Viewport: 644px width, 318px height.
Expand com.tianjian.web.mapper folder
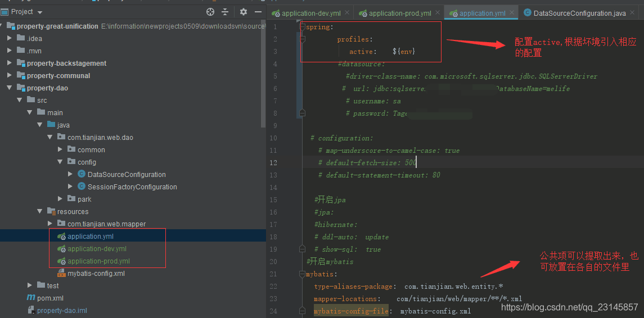(x=49, y=224)
